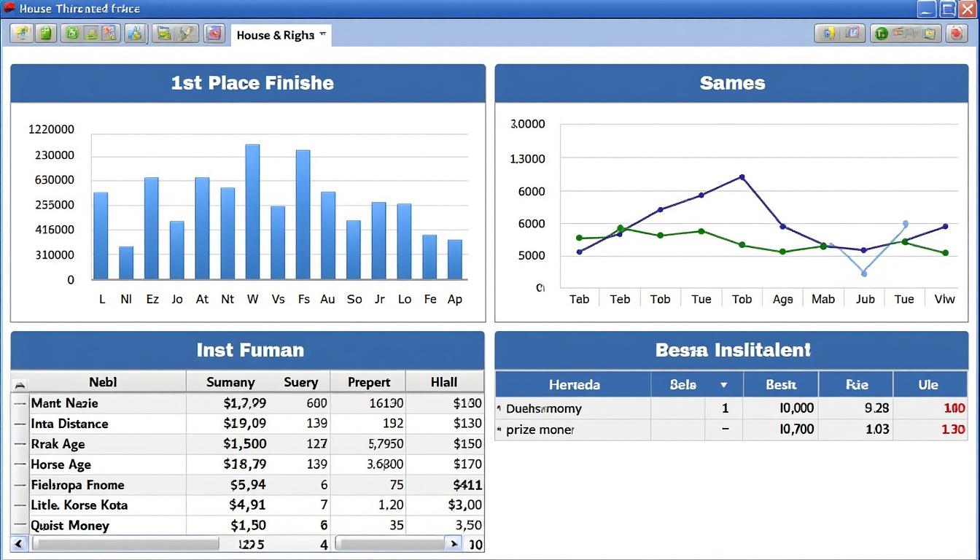Click the red round icon at far right toolbar
980x560 pixels.
956,33
